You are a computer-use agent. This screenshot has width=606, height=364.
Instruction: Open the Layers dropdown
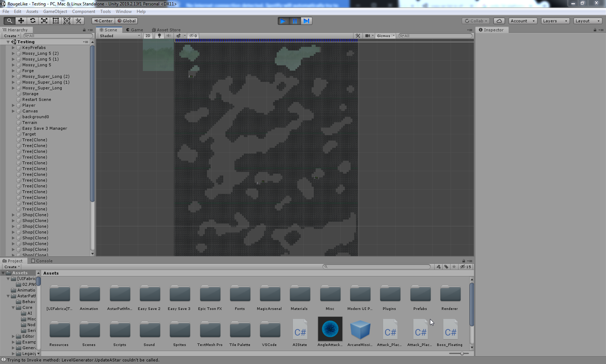point(555,21)
